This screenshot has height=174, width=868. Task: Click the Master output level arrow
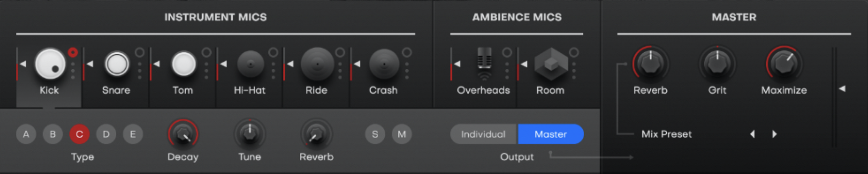tap(842, 88)
